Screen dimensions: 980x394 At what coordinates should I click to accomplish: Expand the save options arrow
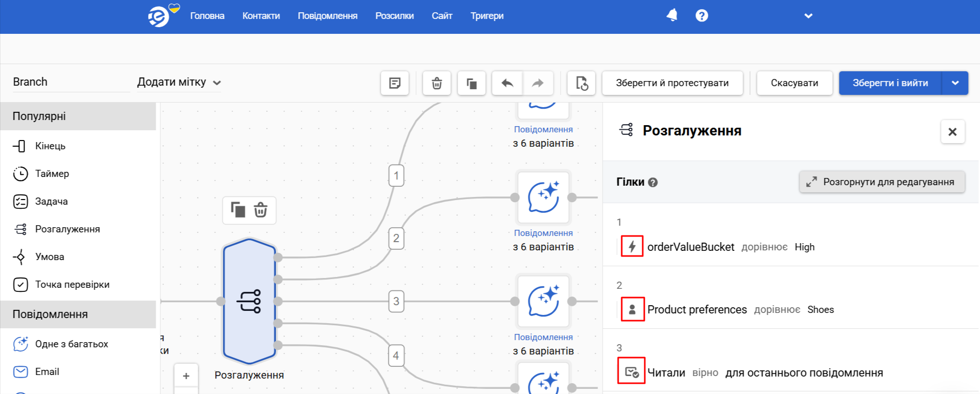coord(955,83)
